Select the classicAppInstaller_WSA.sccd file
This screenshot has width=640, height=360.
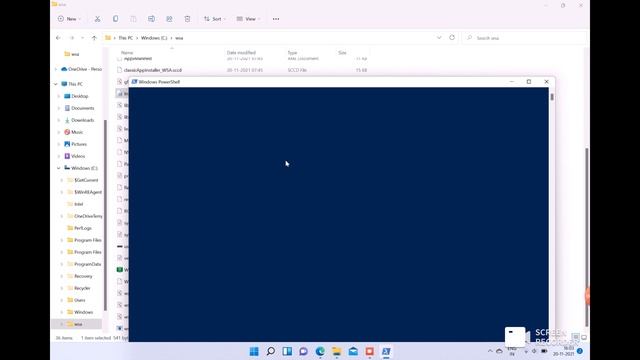153,70
